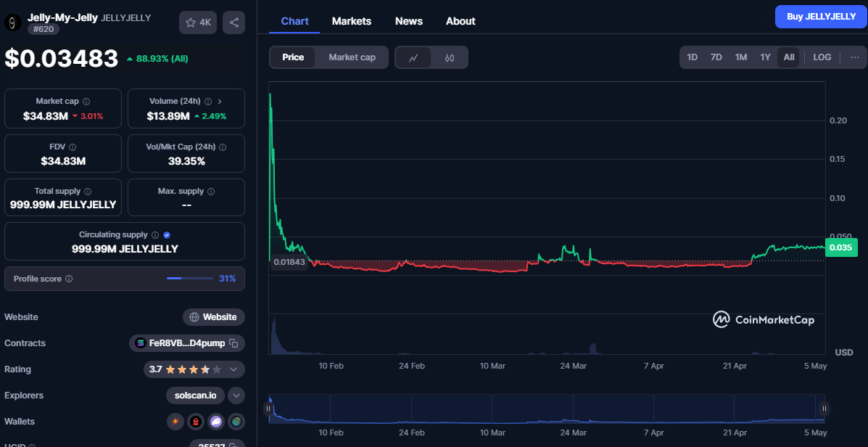Open the first orange wallet icon

(175, 422)
